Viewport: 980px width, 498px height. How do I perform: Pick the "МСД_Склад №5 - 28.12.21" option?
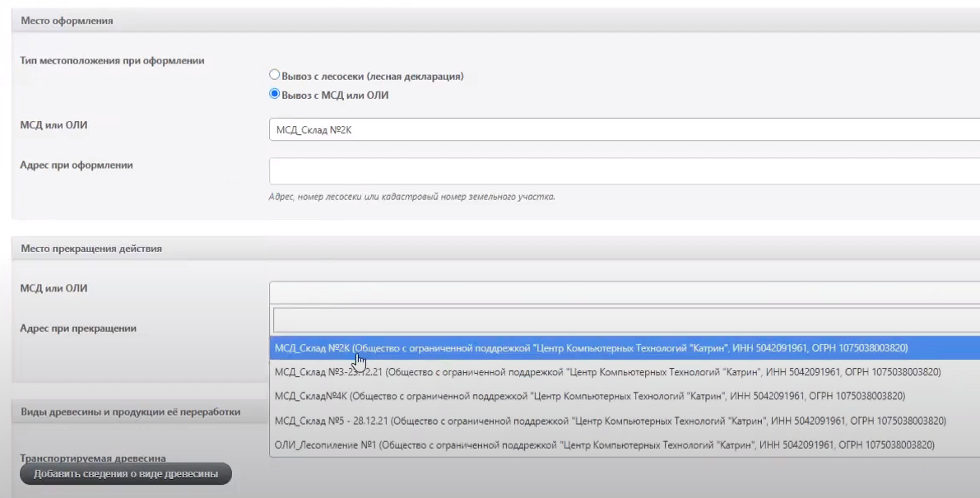coord(610,421)
